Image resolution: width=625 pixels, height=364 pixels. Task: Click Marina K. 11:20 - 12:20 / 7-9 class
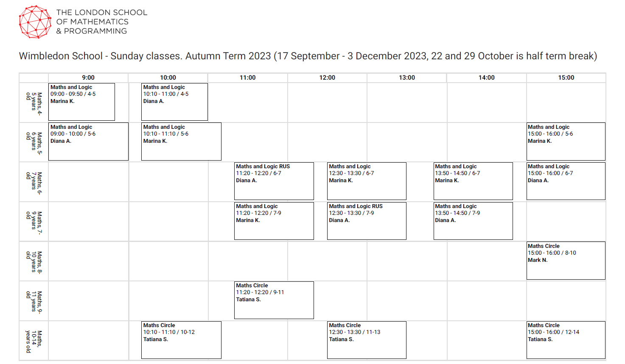click(274, 221)
